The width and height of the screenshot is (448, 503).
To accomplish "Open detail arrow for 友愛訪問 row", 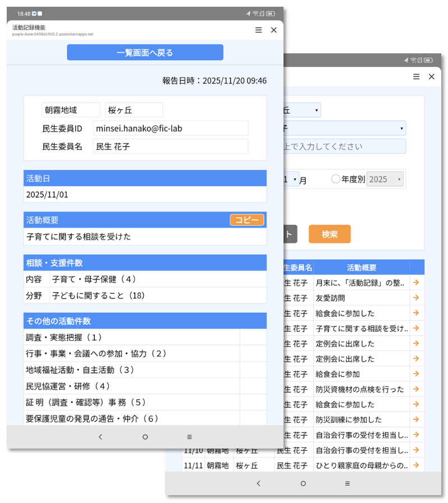I will 416,298.
